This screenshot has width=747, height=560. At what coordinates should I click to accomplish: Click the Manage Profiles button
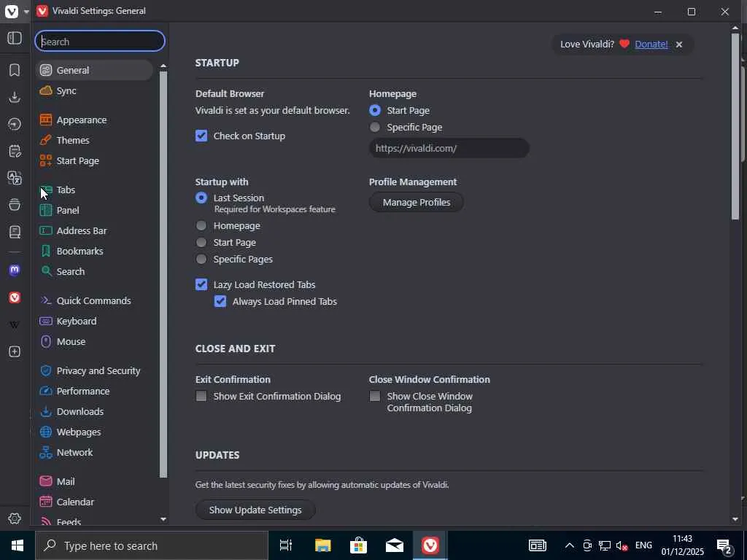pos(417,203)
